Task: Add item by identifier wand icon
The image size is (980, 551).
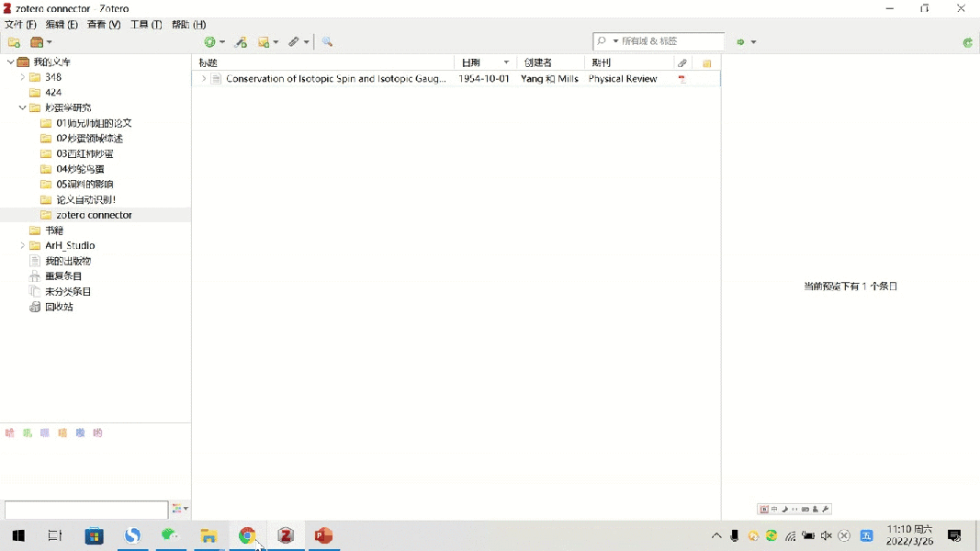Action: coord(241,42)
